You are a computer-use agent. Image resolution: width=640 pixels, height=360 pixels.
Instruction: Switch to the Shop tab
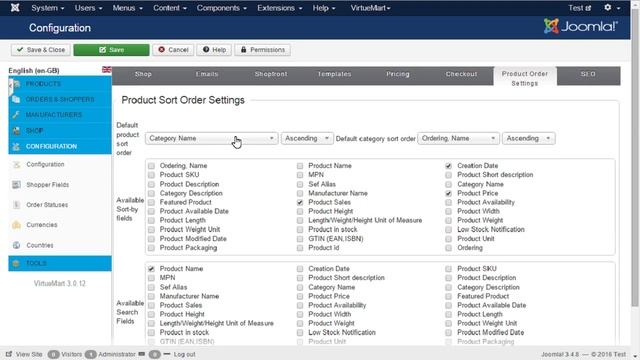pyautogui.click(x=143, y=74)
